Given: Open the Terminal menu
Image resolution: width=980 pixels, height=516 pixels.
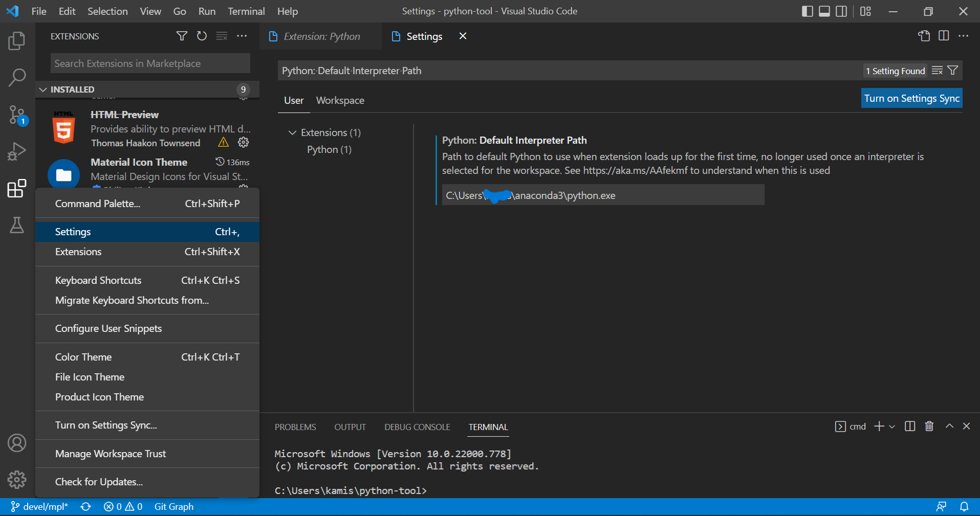Looking at the screenshot, I should pos(246,11).
